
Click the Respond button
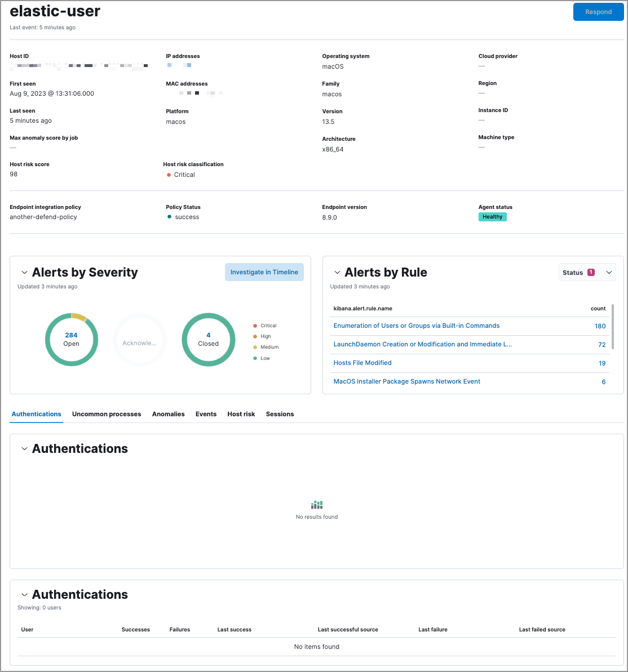pos(598,12)
